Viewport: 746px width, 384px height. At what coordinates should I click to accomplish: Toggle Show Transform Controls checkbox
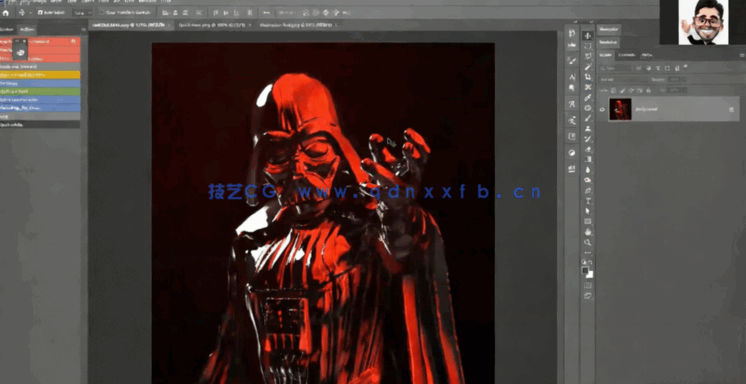[101, 12]
